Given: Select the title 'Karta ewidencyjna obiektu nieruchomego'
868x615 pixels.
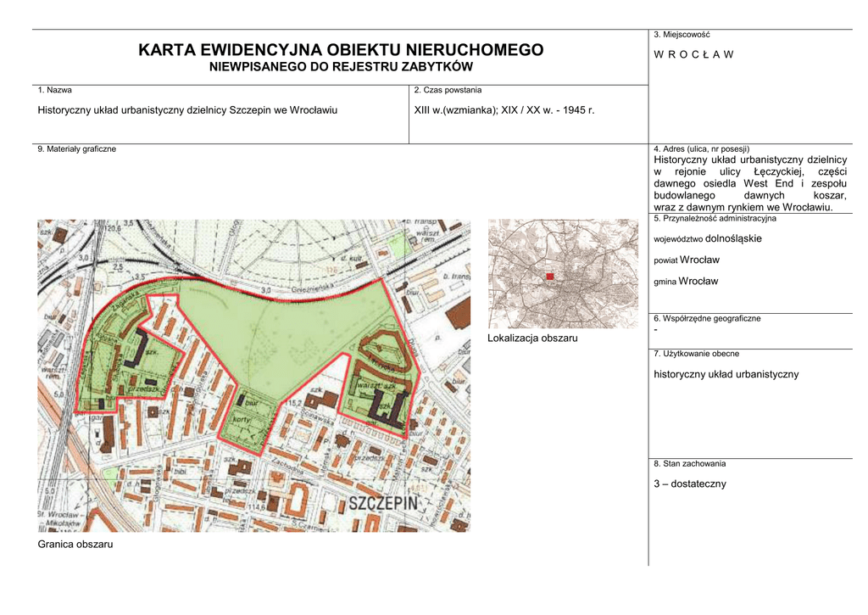Looking at the screenshot, I should tap(341, 50).
